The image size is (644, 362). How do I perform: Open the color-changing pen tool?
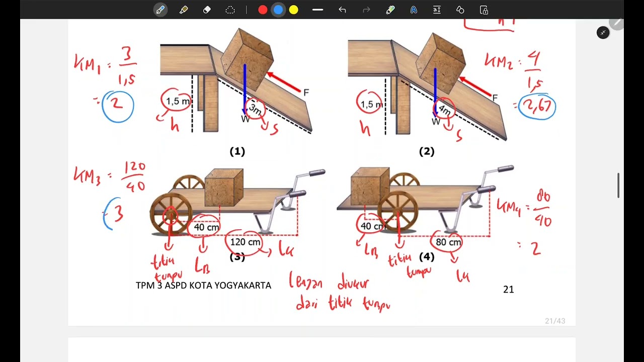pos(390,10)
